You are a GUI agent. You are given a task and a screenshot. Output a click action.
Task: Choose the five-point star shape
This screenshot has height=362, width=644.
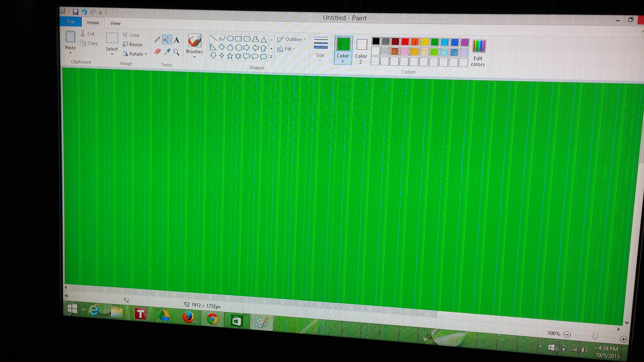(x=230, y=56)
